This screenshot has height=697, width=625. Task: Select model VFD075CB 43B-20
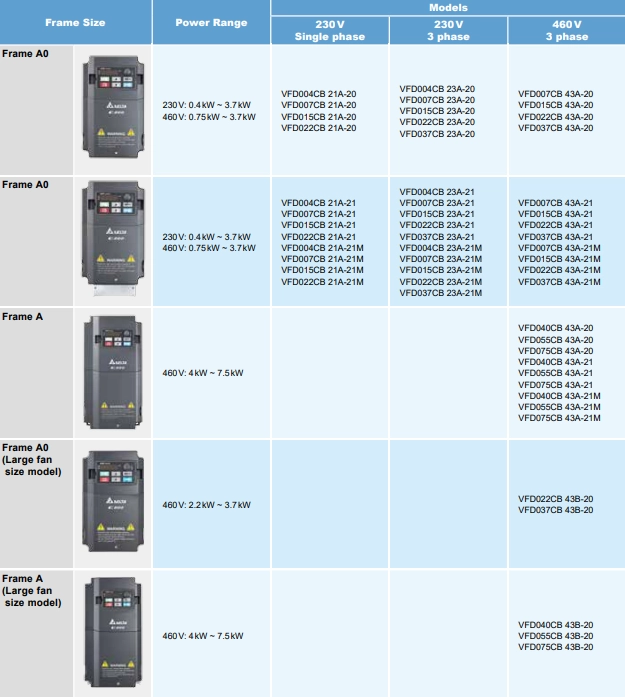pos(555,647)
